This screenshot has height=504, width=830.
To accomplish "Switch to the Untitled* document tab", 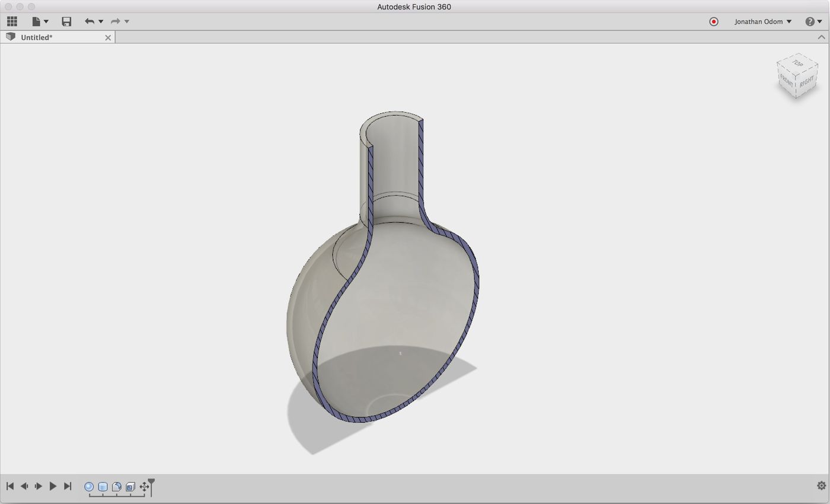I will point(58,37).
